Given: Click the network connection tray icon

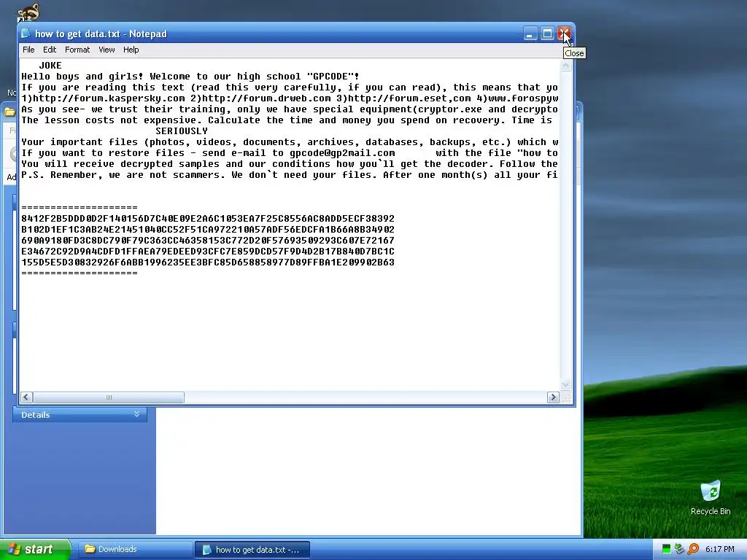Looking at the screenshot, I should pos(680,549).
